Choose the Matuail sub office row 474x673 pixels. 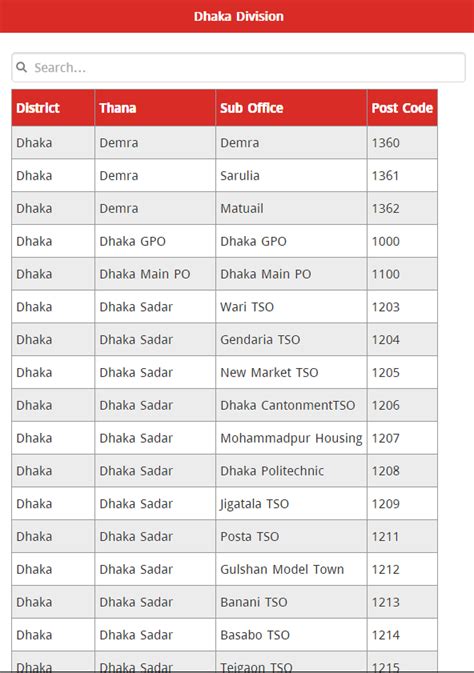click(x=225, y=208)
